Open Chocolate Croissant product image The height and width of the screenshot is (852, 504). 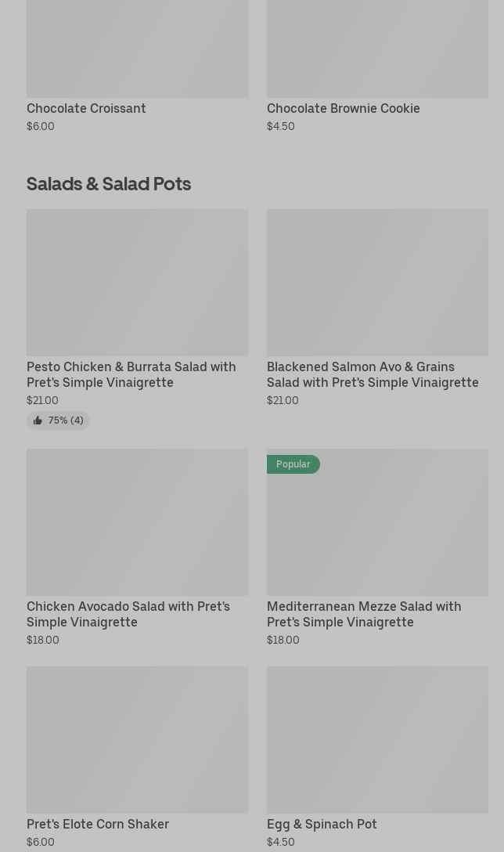point(137,49)
